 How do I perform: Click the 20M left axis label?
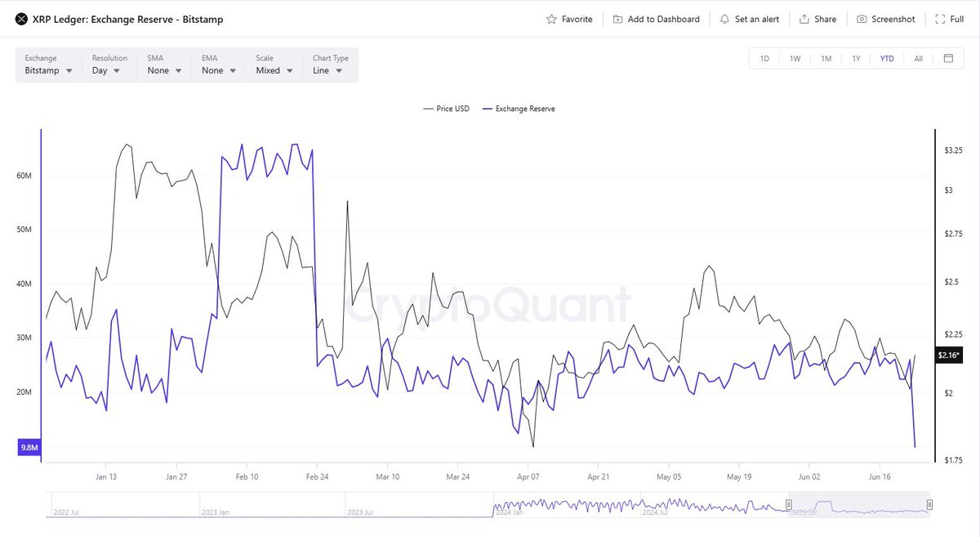(x=23, y=392)
